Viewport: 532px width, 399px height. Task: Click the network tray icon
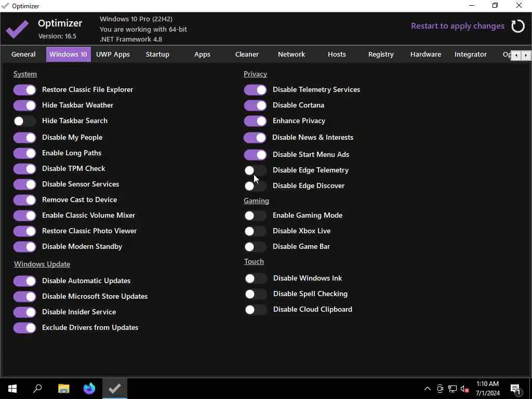point(453,389)
